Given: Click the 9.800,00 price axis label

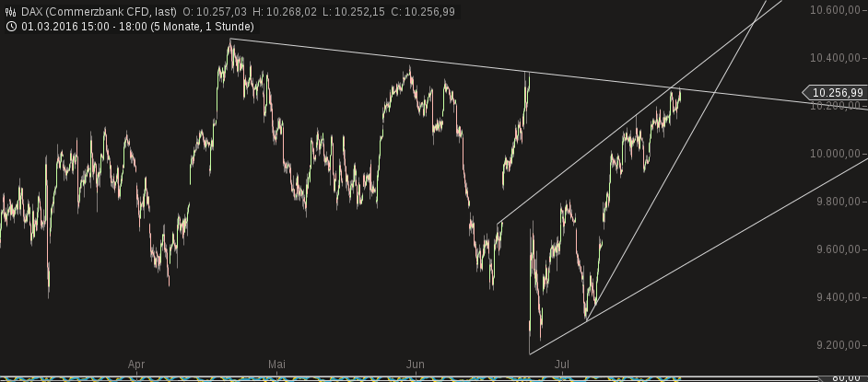Looking at the screenshot, I should (837, 202).
